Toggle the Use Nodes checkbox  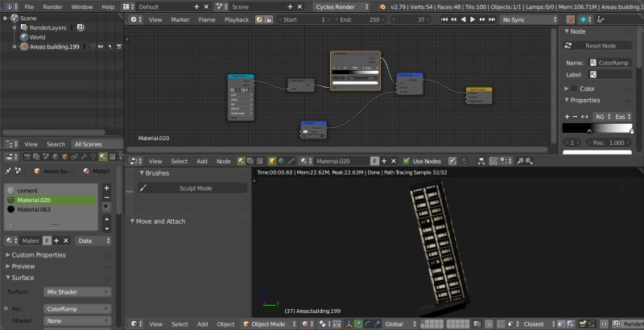pos(407,161)
